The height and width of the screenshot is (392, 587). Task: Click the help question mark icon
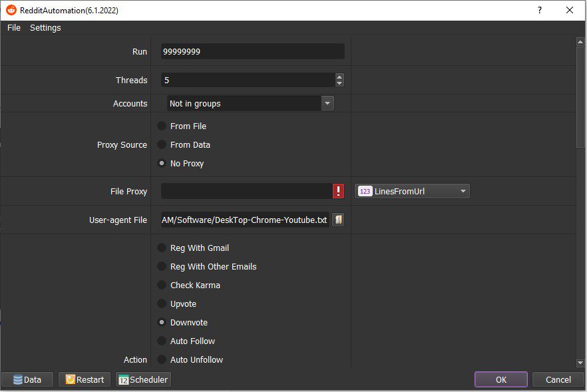(x=540, y=10)
